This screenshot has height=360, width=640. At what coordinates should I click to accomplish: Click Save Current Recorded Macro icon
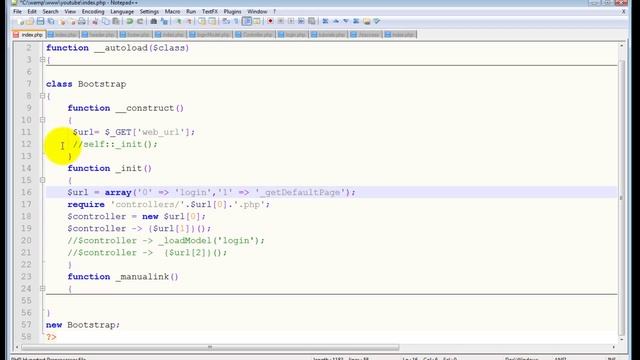[312, 21]
